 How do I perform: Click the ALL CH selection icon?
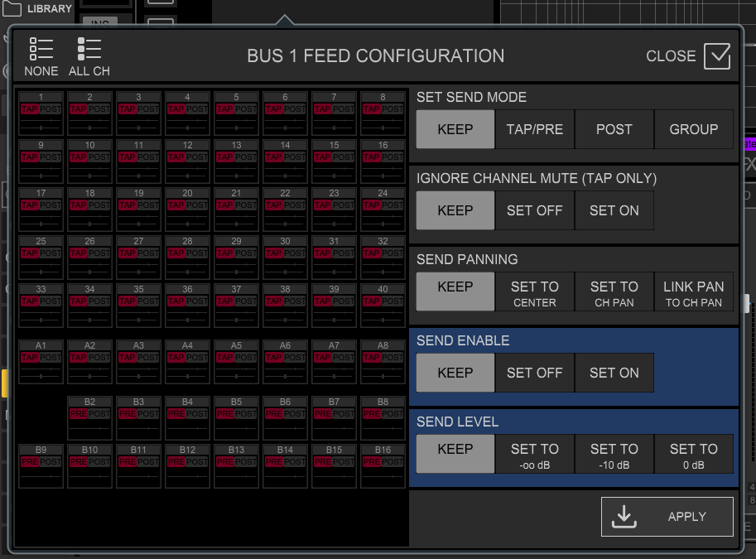[89, 49]
